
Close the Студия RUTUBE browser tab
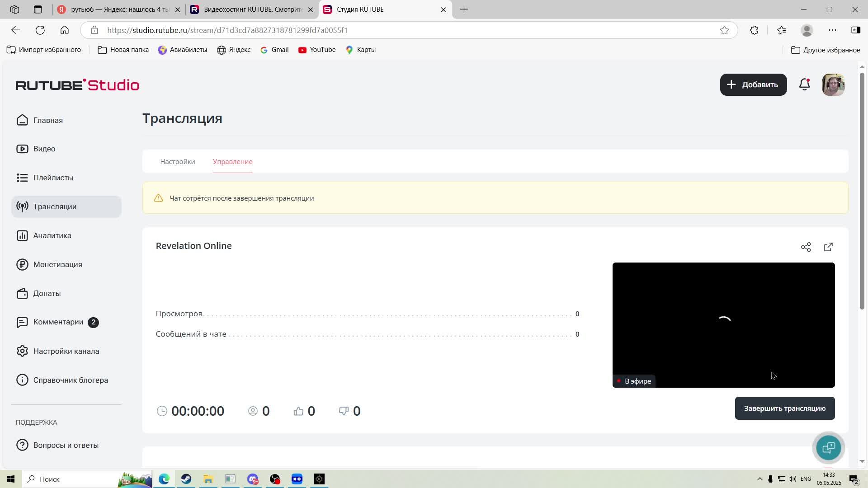(443, 9)
